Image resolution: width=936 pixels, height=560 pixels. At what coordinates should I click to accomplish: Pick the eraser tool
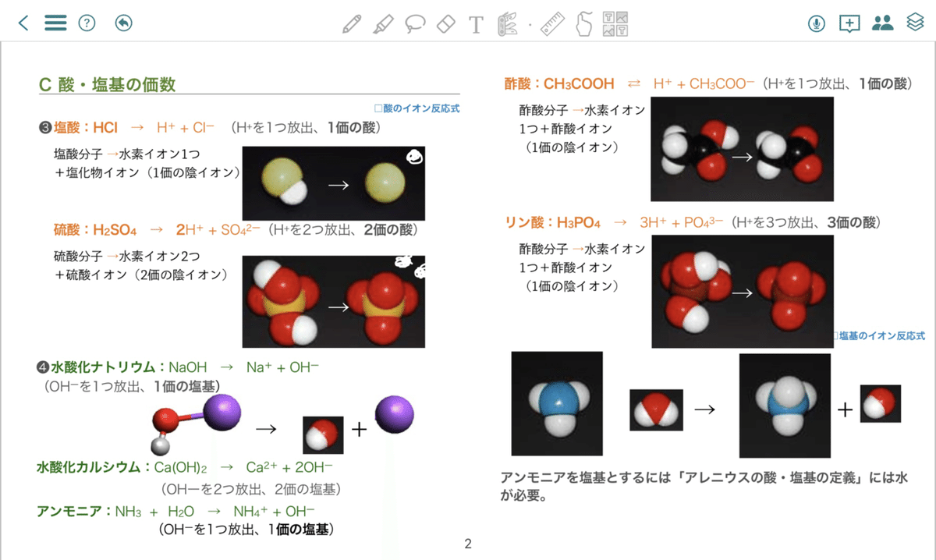[445, 23]
